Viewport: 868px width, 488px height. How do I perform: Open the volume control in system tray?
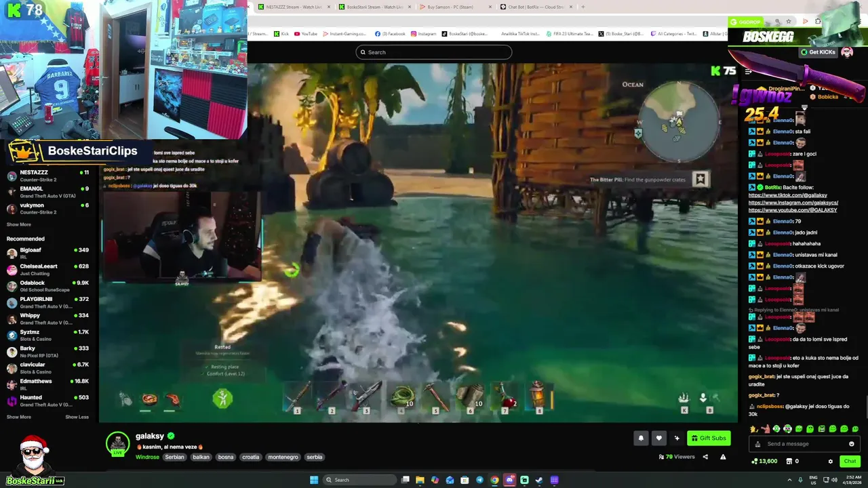click(834, 480)
